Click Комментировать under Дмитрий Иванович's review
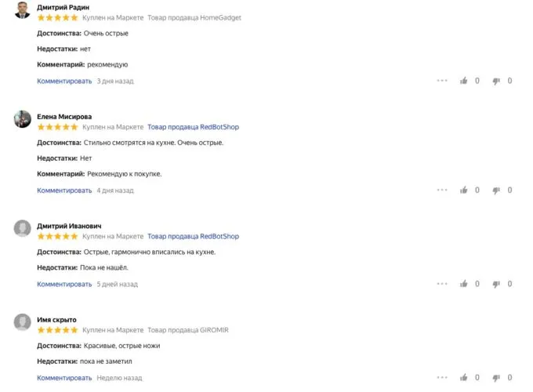The image size is (533, 392). point(64,285)
